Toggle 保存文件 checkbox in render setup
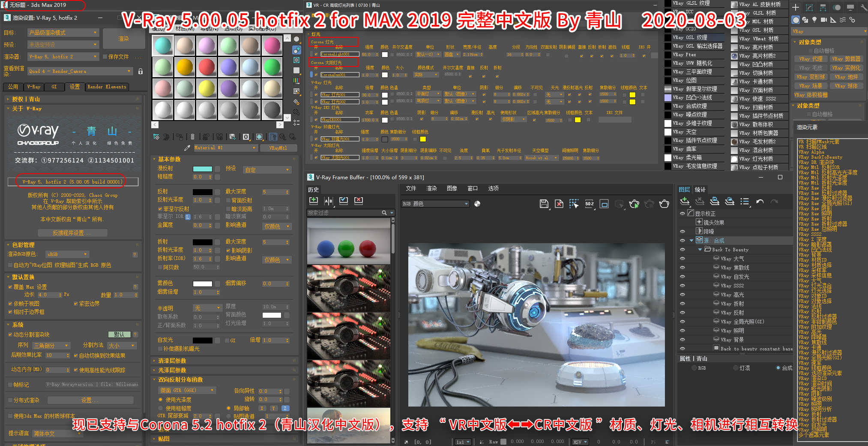This screenshot has height=446, width=868. point(105,57)
